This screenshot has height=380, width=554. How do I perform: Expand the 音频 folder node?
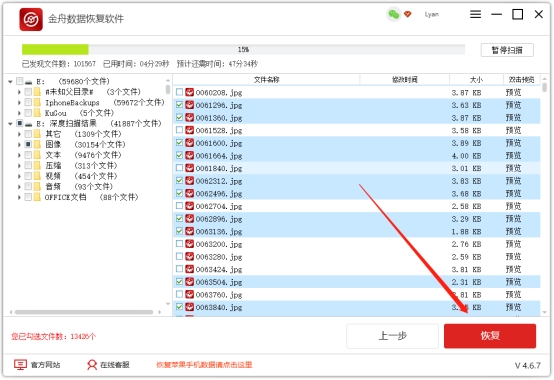click(x=19, y=186)
